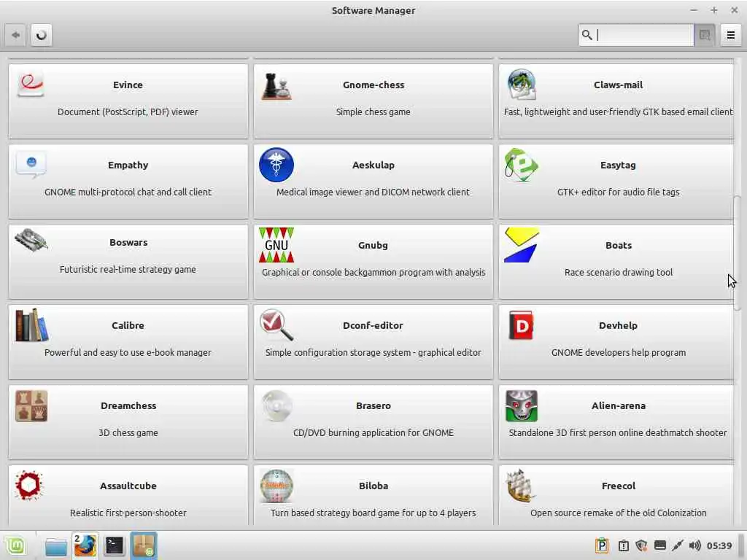The width and height of the screenshot is (747, 560).
Task: Click the Claws-mail app icon
Action: [521, 85]
